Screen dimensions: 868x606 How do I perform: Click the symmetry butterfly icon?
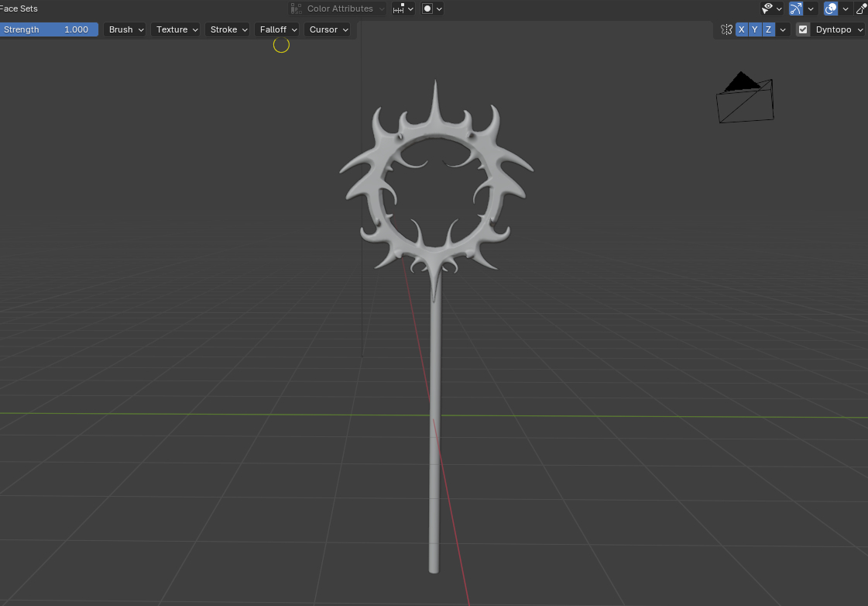(x=726, y=29)
